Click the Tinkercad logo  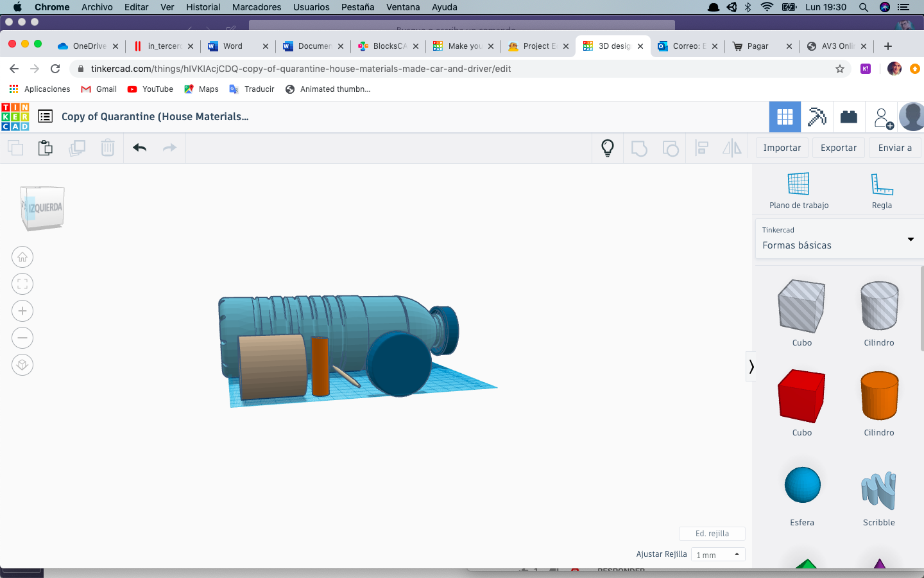(x=15, y=117)
